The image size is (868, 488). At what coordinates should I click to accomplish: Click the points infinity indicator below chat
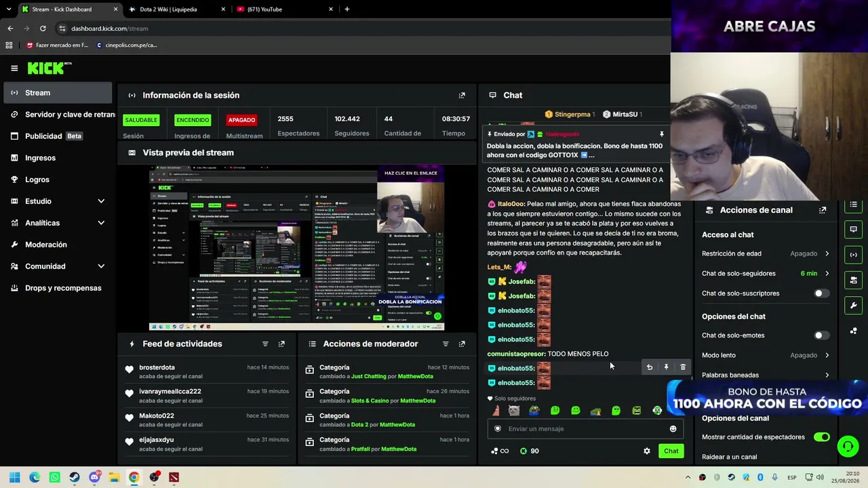tap(500, 451)
